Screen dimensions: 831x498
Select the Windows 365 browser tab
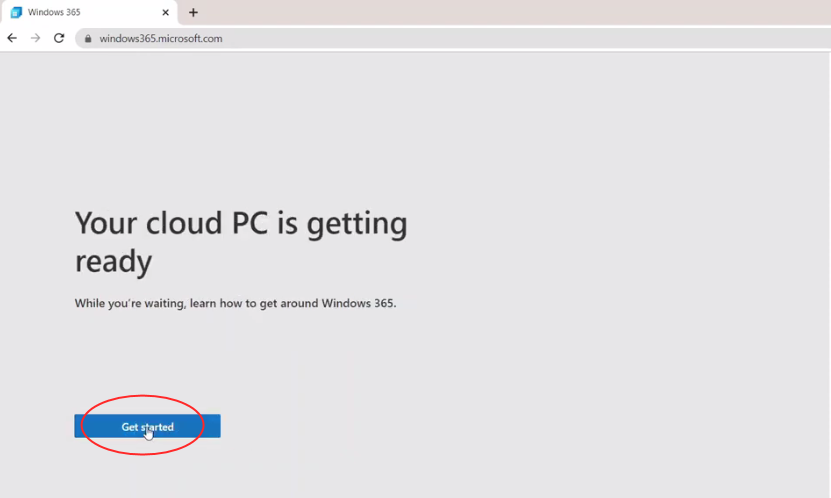tap(89, 12)
